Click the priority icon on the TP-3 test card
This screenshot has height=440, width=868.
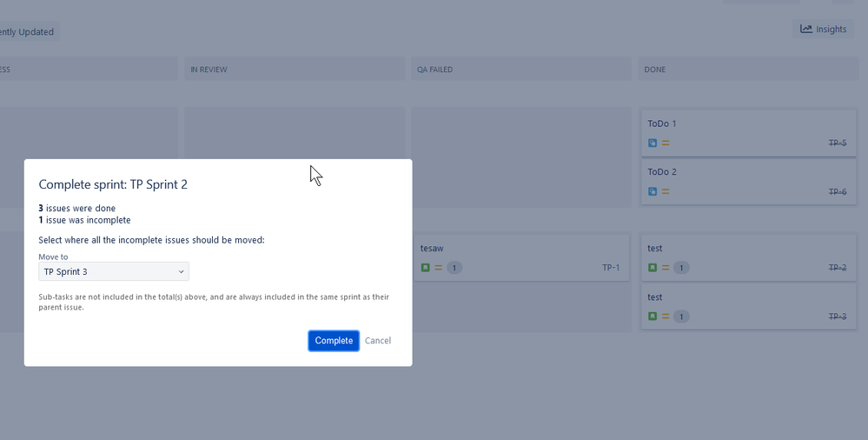click(666, 317)
